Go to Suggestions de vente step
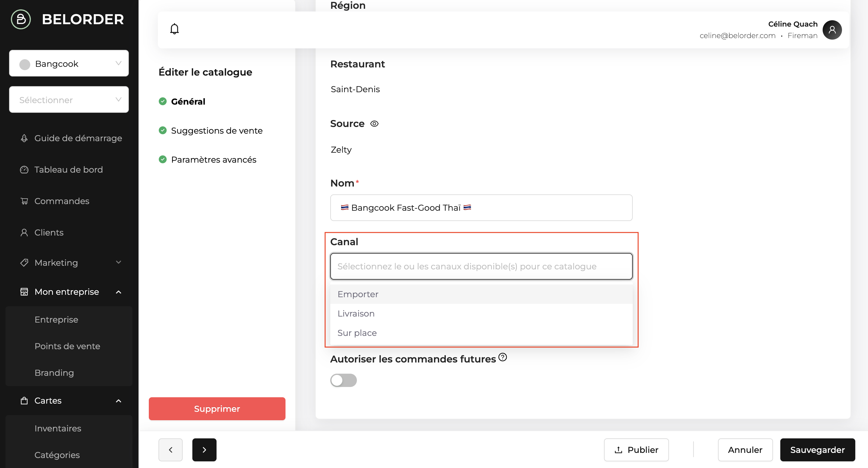Viewport: 868px width, 468px height. [x=217, y=130]
